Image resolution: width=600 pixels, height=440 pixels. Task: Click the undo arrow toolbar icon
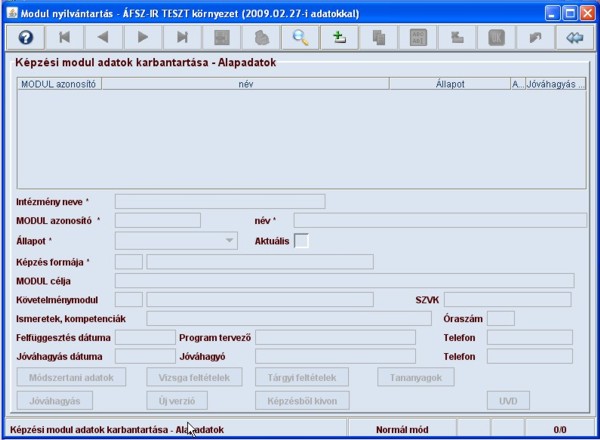click(535, 37)
